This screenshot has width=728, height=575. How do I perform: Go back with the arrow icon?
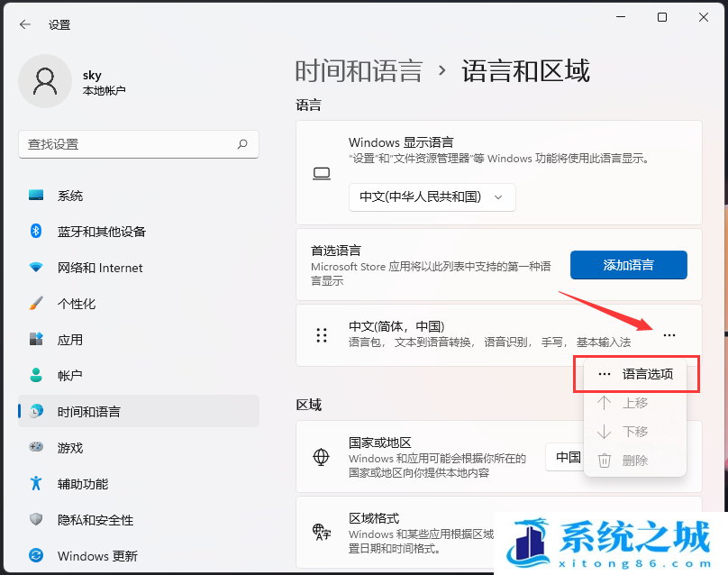(x=25, y=24)
